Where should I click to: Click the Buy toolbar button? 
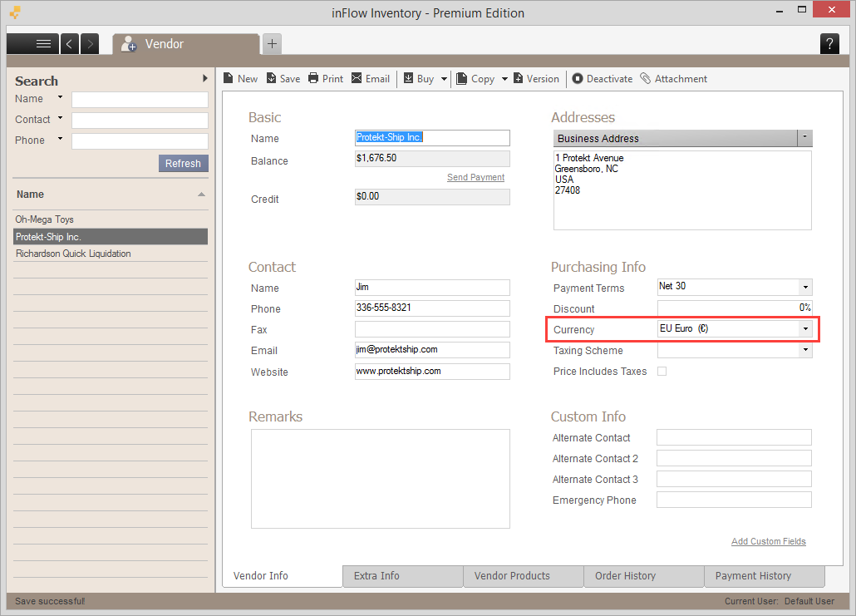tap(419, 79)
